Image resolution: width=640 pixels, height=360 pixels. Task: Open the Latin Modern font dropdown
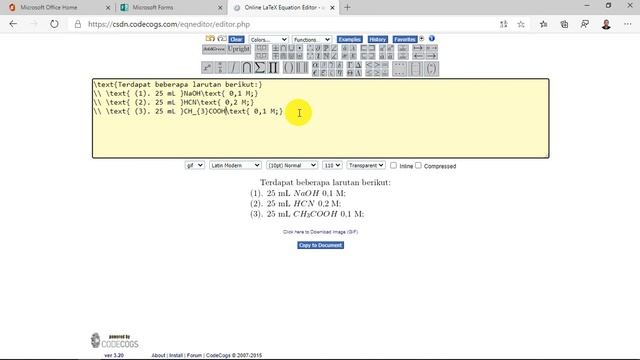pyautogui.click(x=235, y=165)
